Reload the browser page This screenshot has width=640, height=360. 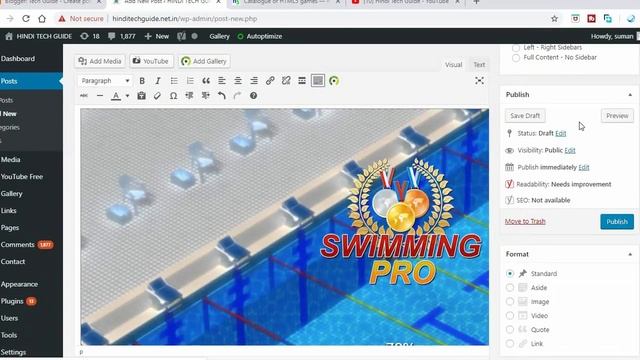[26, 19]
